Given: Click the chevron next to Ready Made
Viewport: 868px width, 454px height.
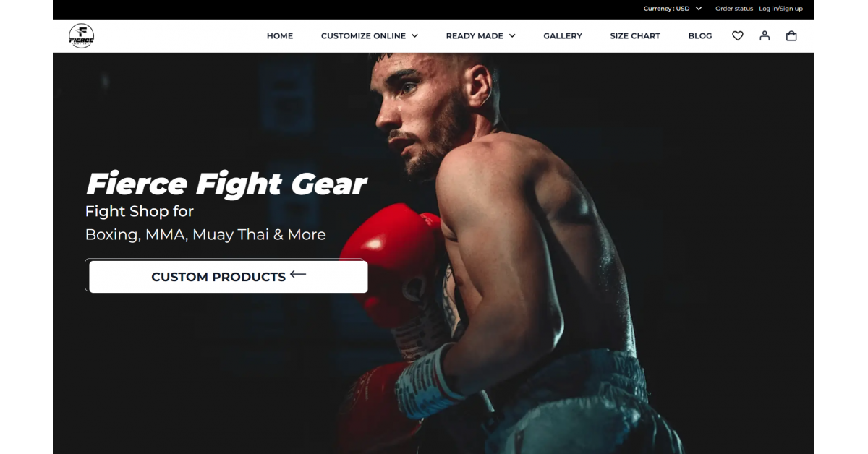Looking at the screenshot, I should coord(512,35).
